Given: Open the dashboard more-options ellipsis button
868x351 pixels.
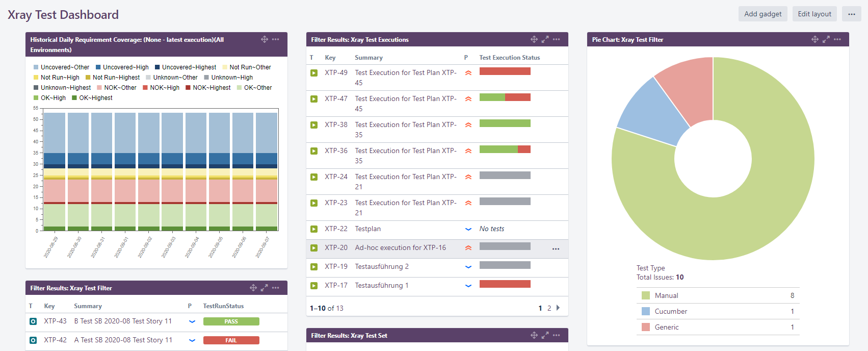Looking at the screenshot, I should tap(852, 14).
